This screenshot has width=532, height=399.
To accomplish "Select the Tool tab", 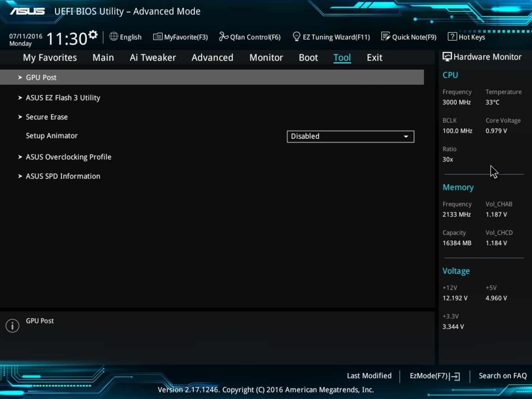I will 342,58.
